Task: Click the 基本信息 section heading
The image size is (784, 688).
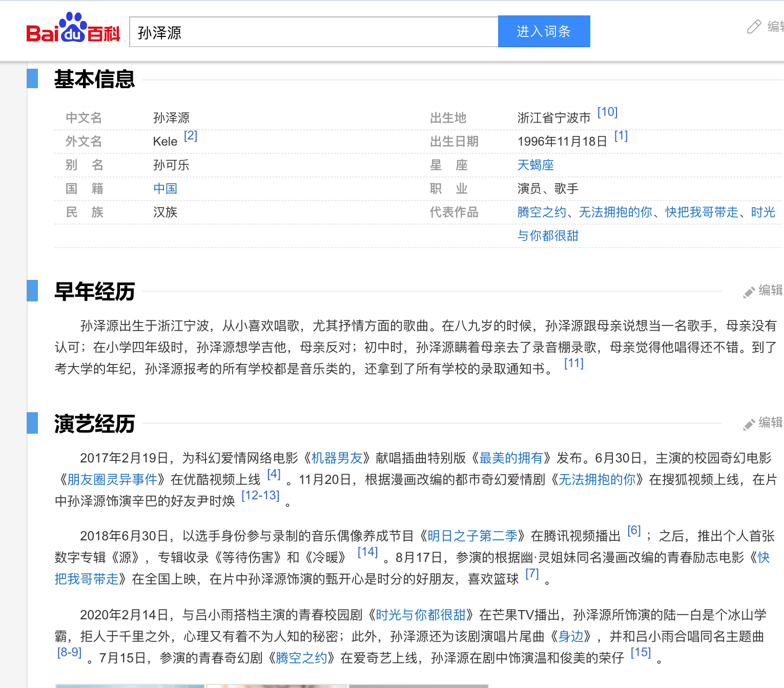Action: (95, 79)
